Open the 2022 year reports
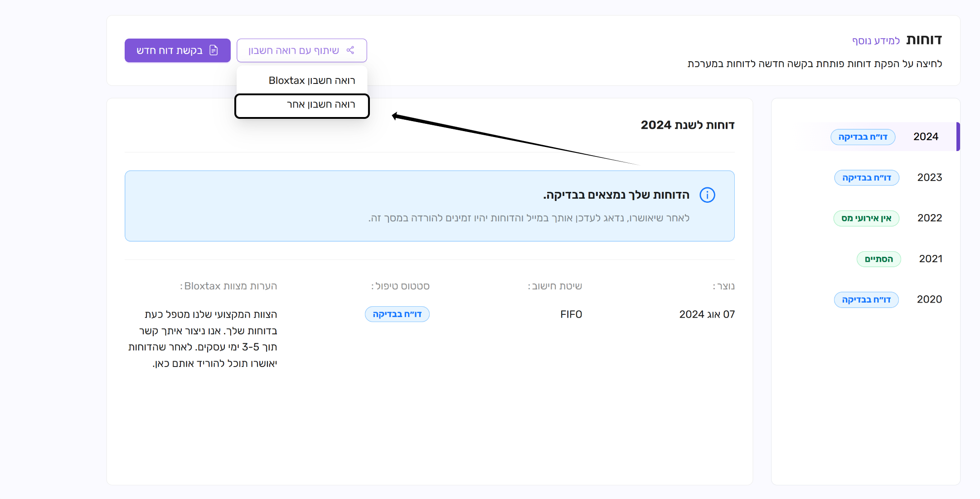The height and width of the screenshot is (499, 980). tap(929, 218)
